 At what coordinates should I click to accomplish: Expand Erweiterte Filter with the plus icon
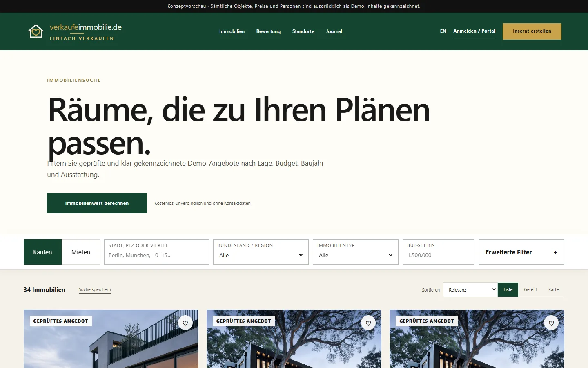(555, 252)
